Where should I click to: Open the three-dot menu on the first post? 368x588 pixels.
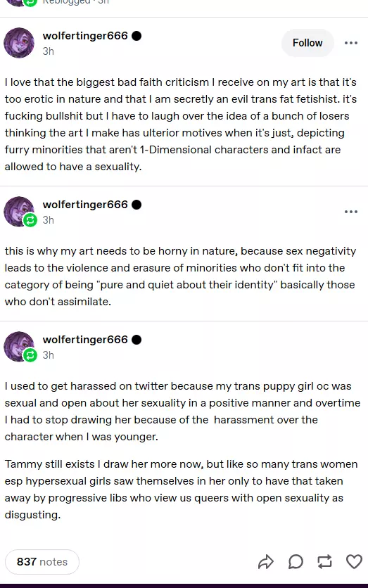click(350, 43)
